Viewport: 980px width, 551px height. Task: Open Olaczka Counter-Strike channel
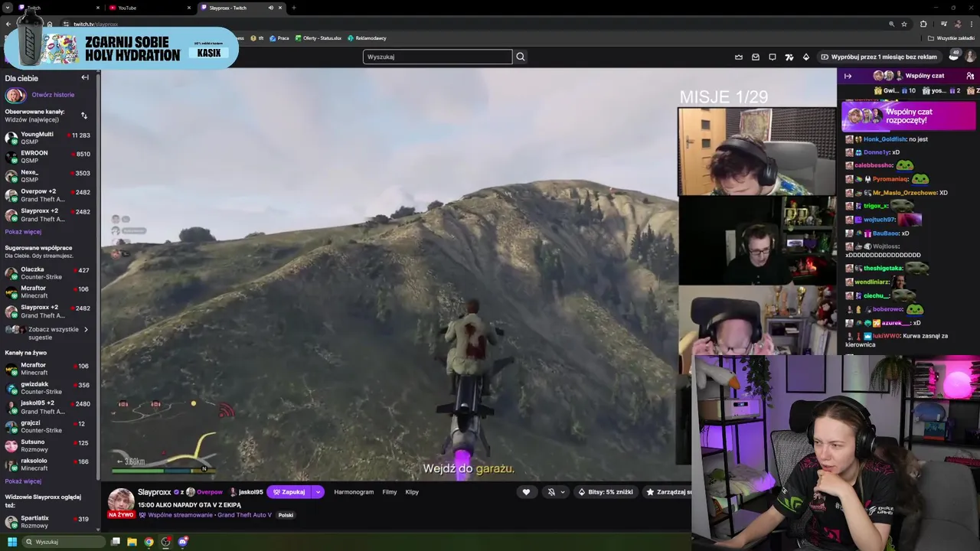47,273
